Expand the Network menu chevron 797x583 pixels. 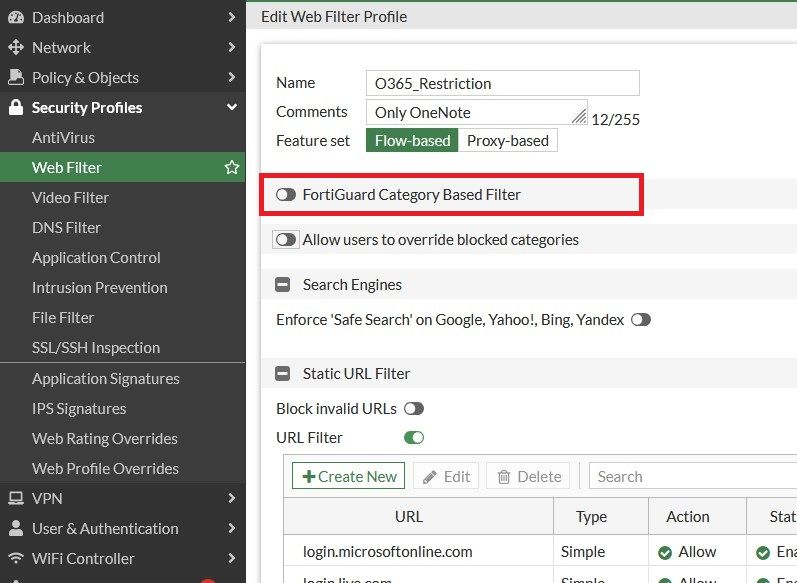[232, 47]
